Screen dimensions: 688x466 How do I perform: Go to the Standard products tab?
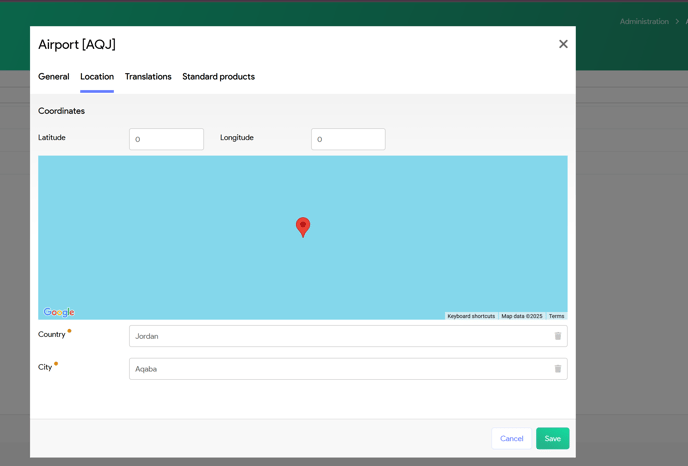[218, 77]
